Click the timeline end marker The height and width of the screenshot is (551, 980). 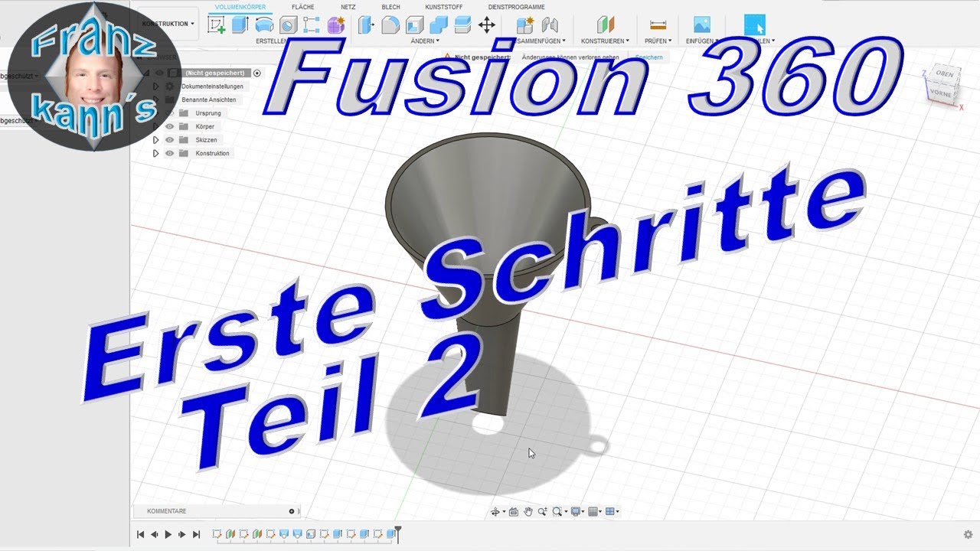[398, 533]
